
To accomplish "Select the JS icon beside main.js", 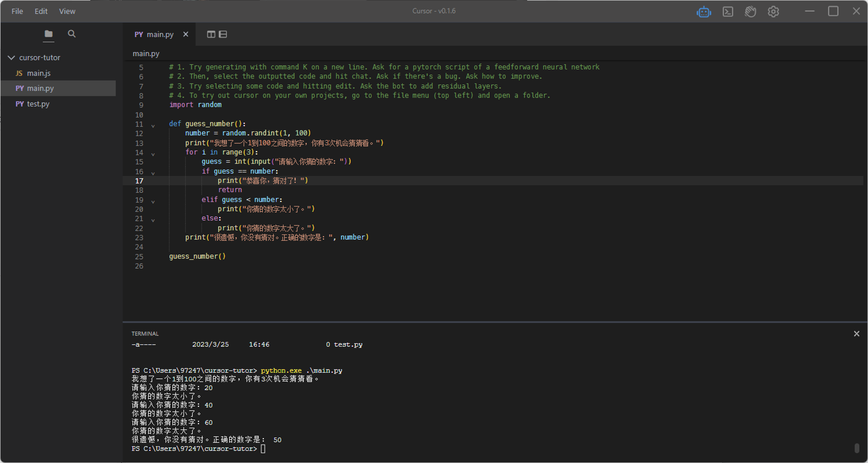I will coord(19,73).
